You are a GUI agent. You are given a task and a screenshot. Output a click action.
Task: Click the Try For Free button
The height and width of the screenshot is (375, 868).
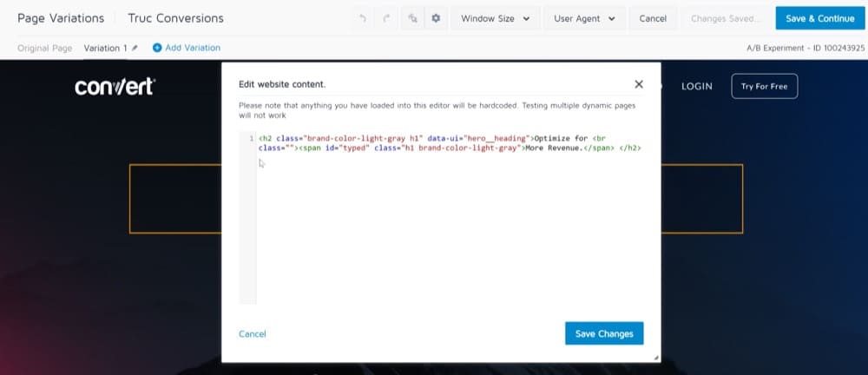(764, 87)
